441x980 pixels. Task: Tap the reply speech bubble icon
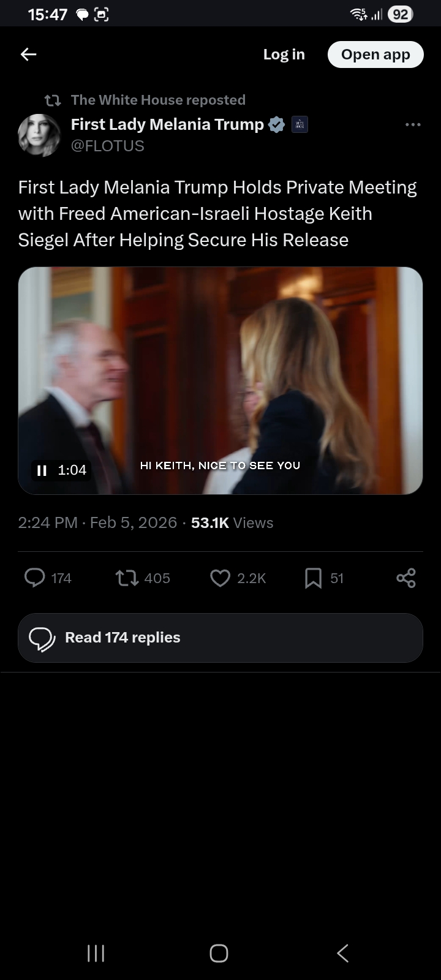pyautogui.click(x=35, y=578)
